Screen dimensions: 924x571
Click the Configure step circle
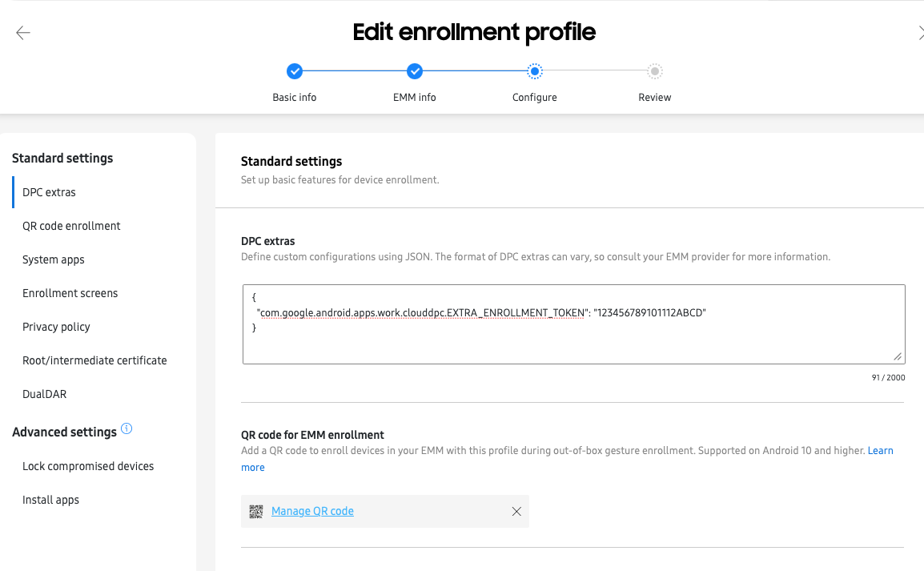tap(535, 71)
